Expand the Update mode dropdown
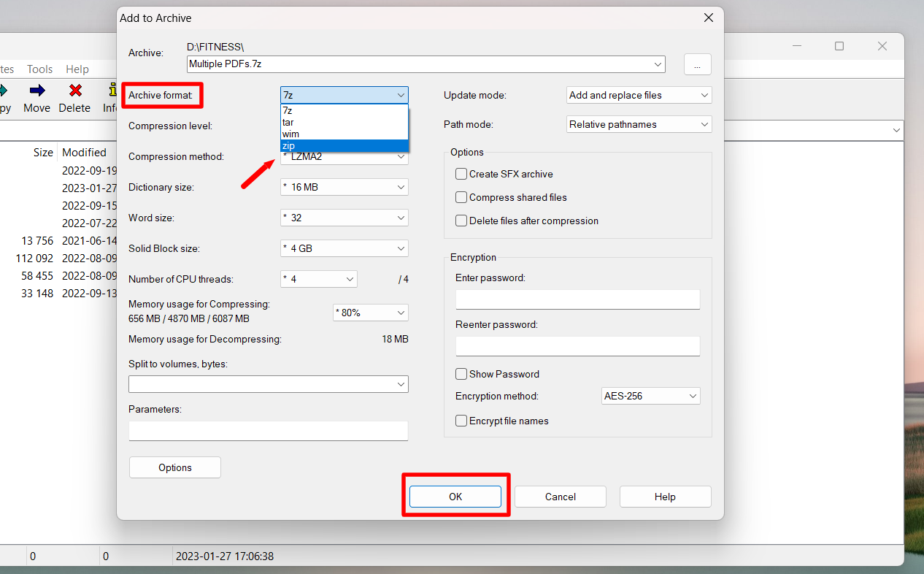The width and height of the screenshot is (924, 574). tap(639, 95)
